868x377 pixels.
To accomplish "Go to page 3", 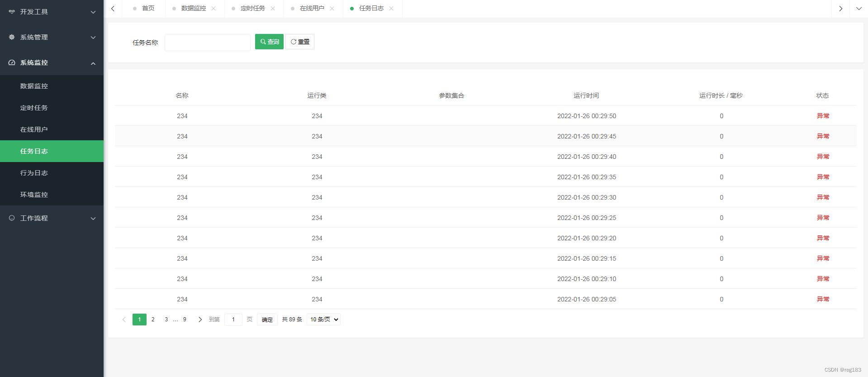I will (x=166, y=320).
